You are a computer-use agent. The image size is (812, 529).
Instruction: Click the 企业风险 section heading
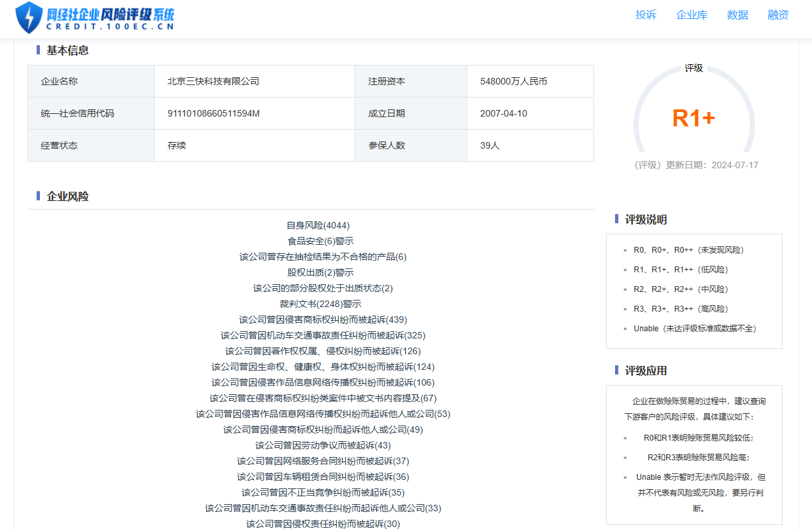click(x=67, y=196)
